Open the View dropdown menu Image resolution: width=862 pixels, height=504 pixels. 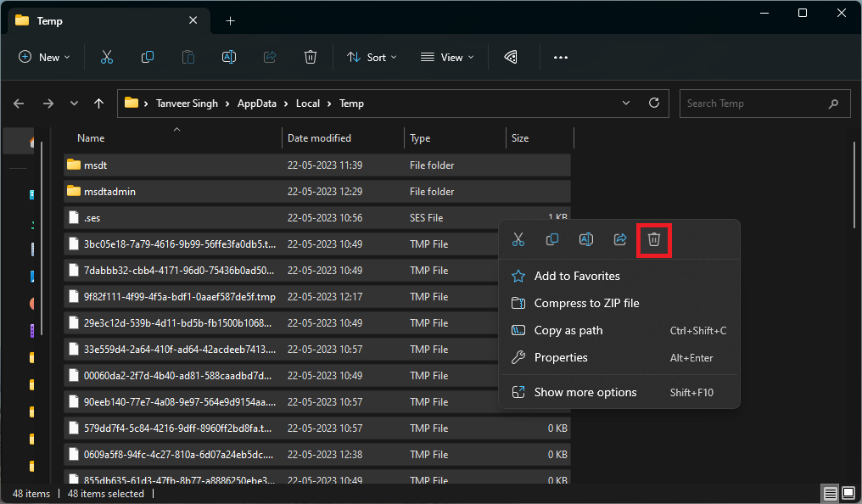tap(447, 58)
